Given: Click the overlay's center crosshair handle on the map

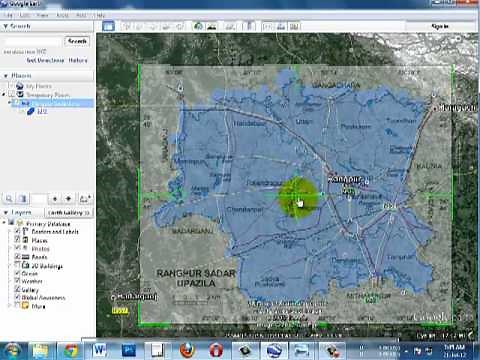Looking at the screenshot, I should tap(296, 195).
